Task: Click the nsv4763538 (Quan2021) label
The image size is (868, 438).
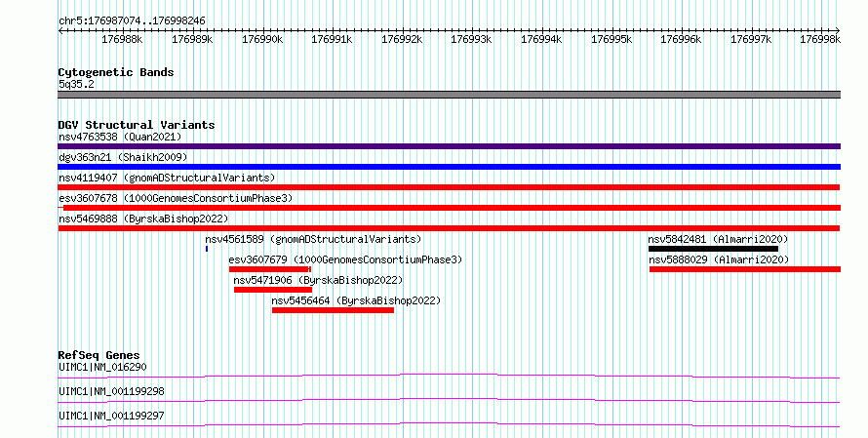Action: pyautogui.click(x=120, y=137)
